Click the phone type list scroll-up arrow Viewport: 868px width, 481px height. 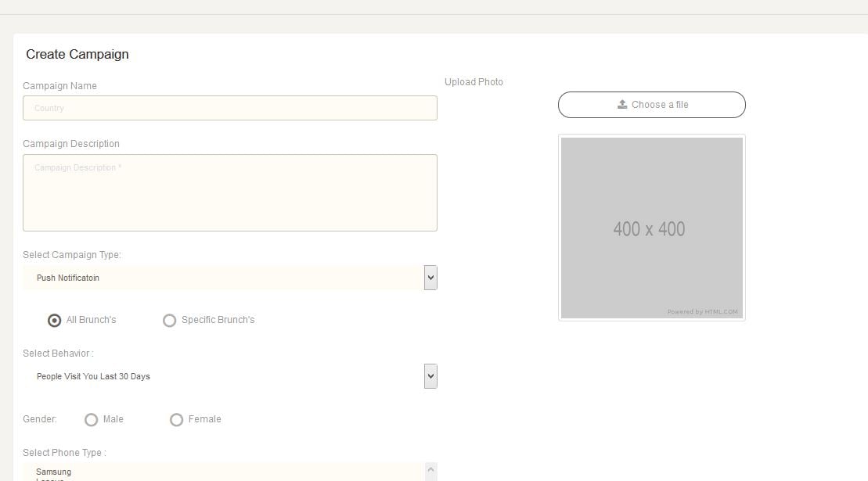pos(430,470)
